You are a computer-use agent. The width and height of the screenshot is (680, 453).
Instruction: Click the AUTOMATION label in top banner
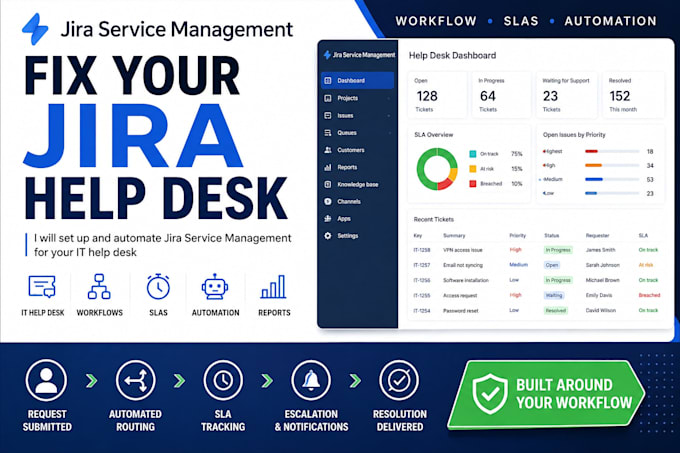click(x=610, y=21)
